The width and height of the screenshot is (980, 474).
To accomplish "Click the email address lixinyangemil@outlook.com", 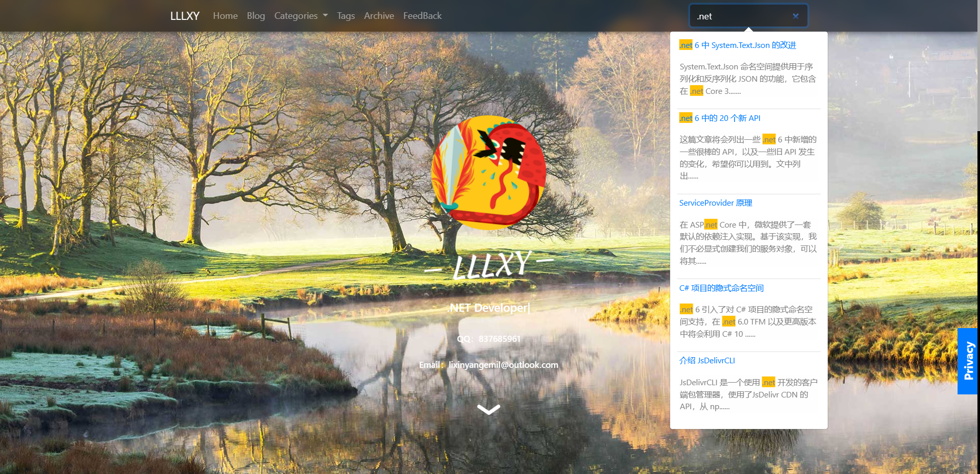I will coord(503,365).
